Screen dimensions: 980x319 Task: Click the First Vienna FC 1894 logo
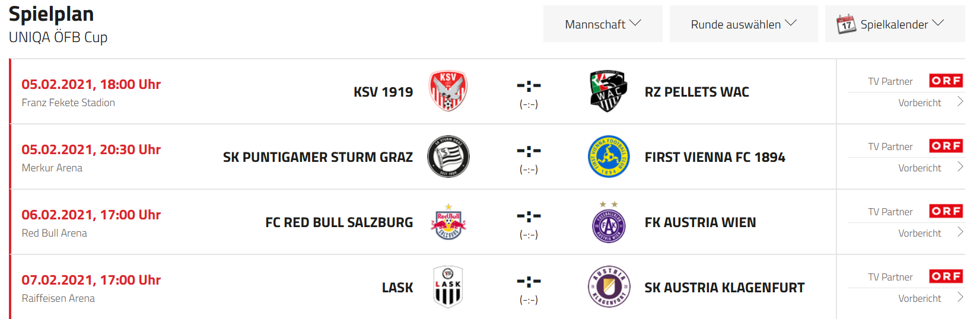point(609,157)
